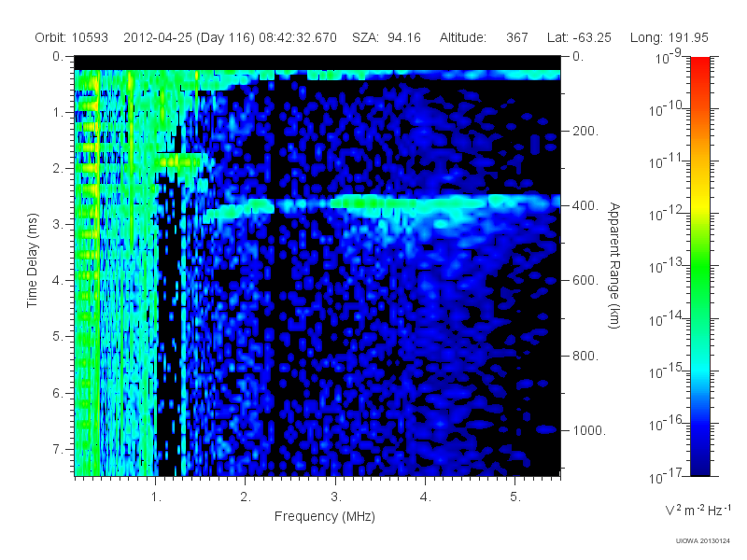
Task: Click the 10^-9 colorbar tick label
Action: click(x=669, y=58)
